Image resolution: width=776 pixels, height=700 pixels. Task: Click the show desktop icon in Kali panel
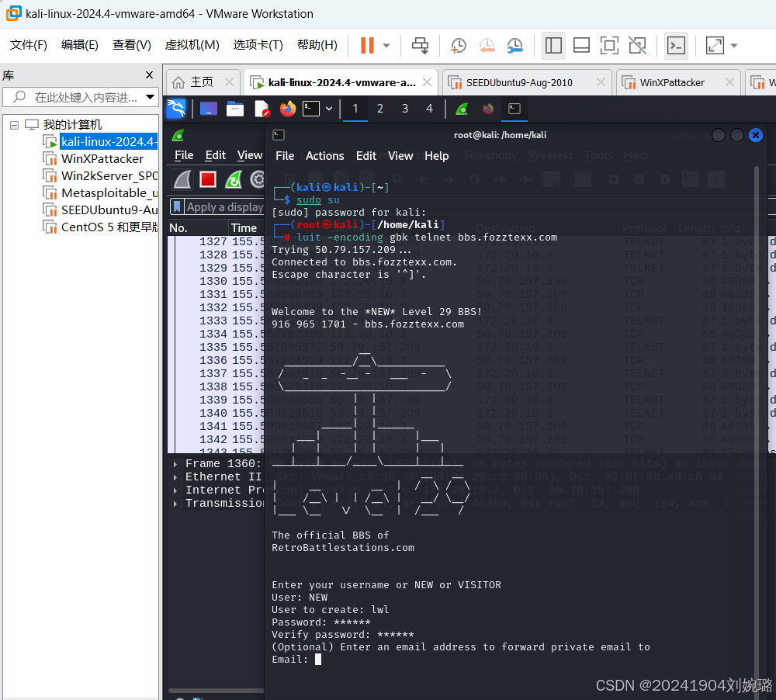pos(209,109)
